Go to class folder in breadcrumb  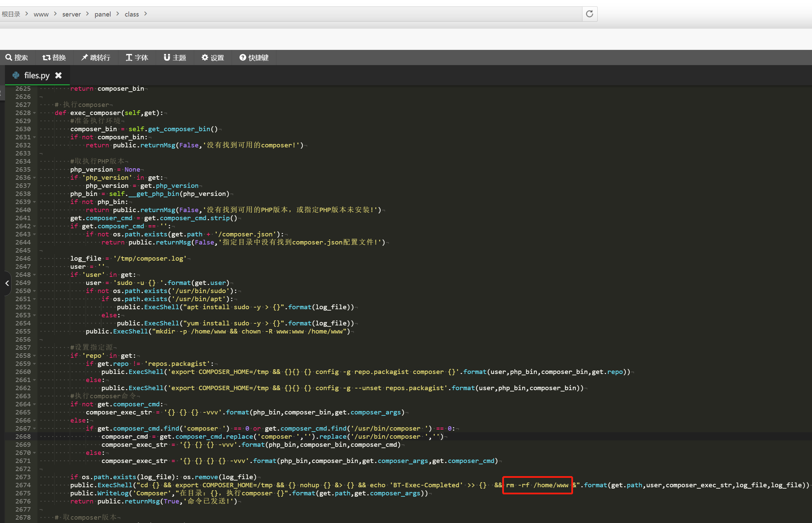(132, 14)
